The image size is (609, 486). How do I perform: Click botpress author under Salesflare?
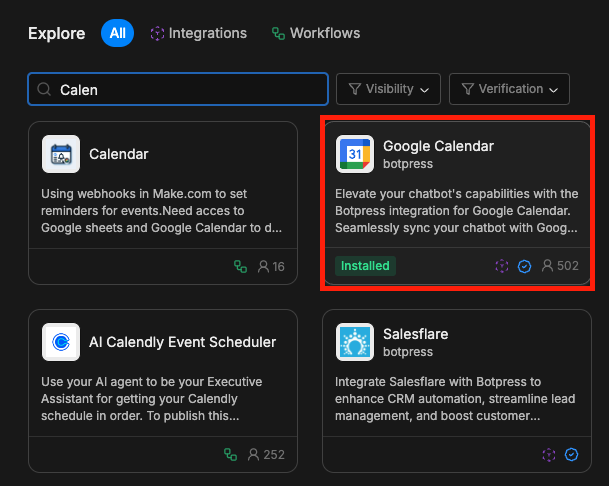point(408,352)
